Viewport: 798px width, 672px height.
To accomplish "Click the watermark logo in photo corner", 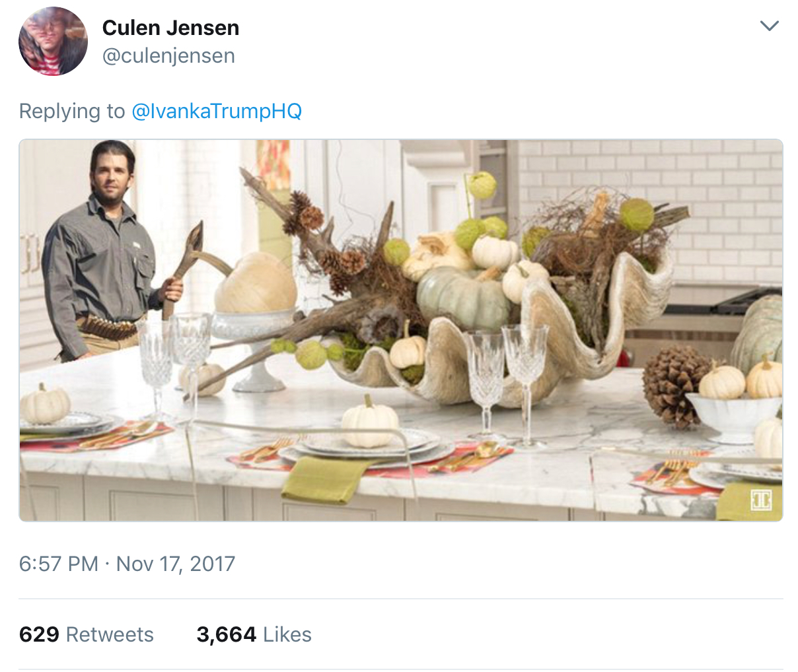I will tap(762, 499).
